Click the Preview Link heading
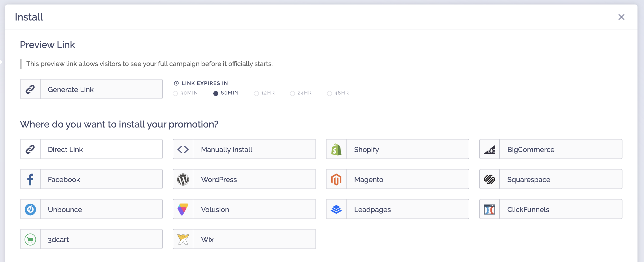The image size is (644, 262). (x=47, y=45)
